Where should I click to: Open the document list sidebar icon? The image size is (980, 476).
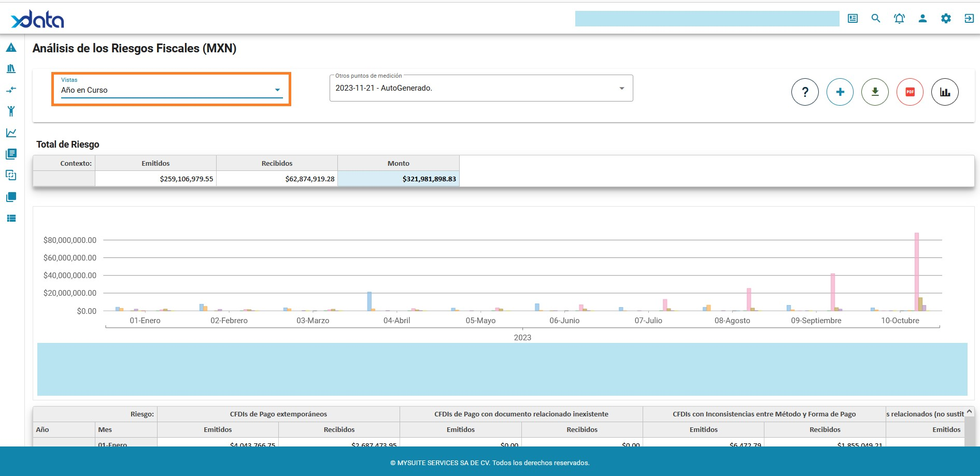tap(11, 154)
